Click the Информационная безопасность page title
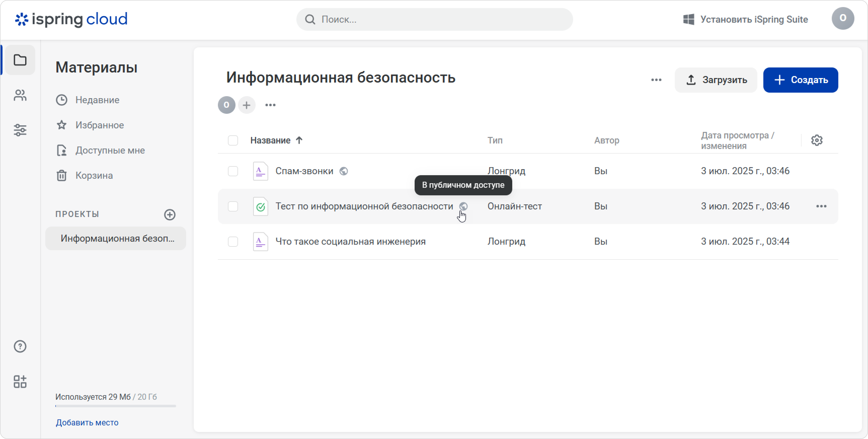This screenshot has height=439, width=868. (x=341, y=78)
